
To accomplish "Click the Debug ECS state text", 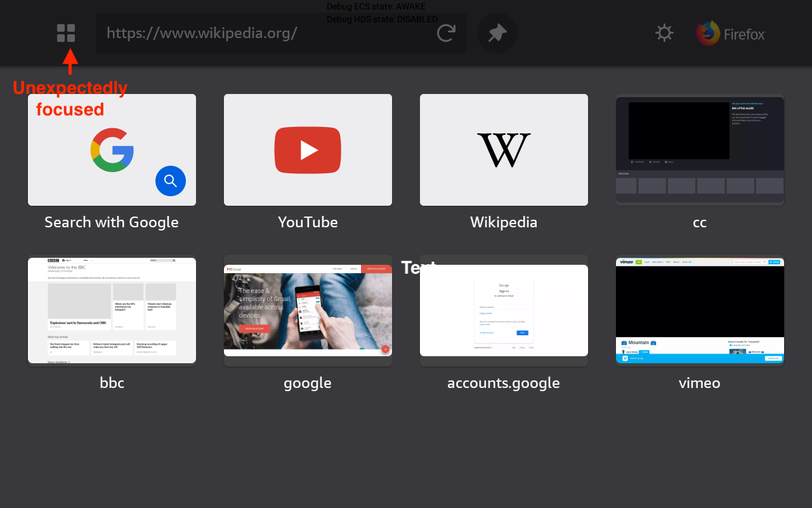I will [x=376, y=6].
